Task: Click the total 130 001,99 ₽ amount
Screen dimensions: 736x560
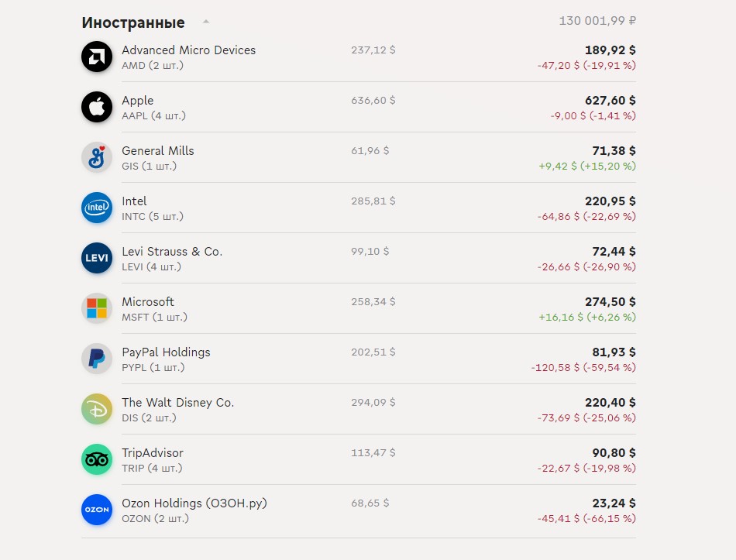Action: pyautogui.click(x=597, y=21)
